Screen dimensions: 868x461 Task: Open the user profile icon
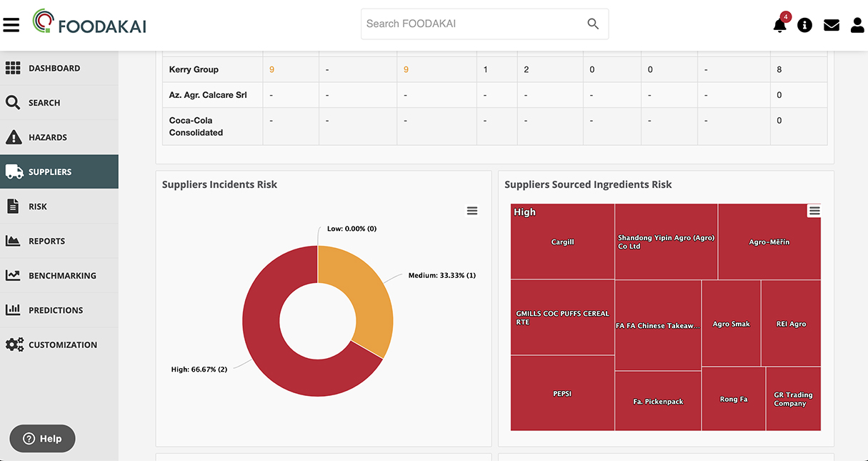pyautogui.click(x=857, y=25)
